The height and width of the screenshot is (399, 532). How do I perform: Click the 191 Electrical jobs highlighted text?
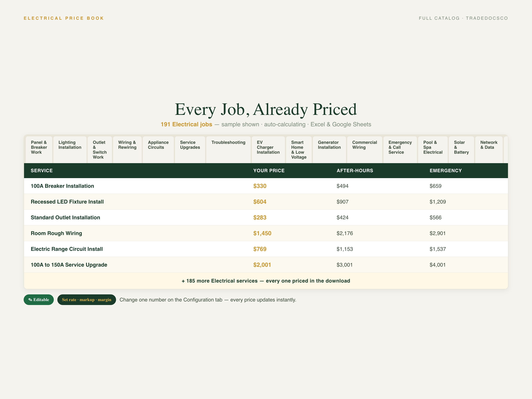pyautogui.click(x=186, y=124)
